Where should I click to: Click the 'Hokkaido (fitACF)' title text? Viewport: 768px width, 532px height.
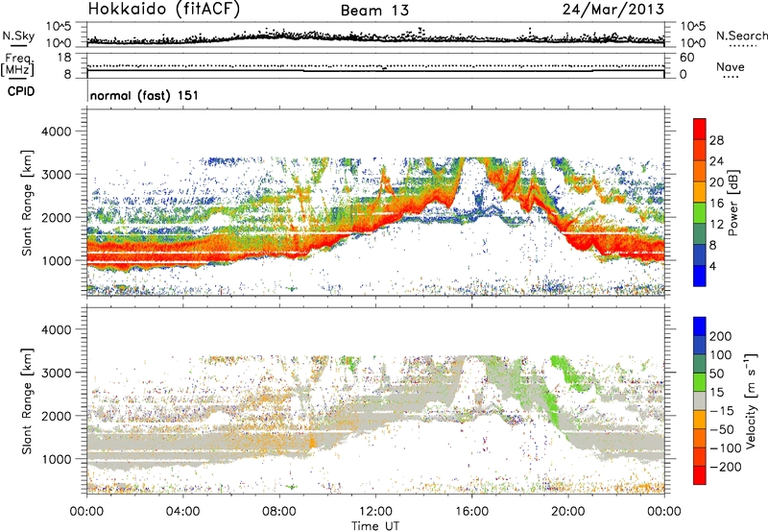[x=164, y=10]
